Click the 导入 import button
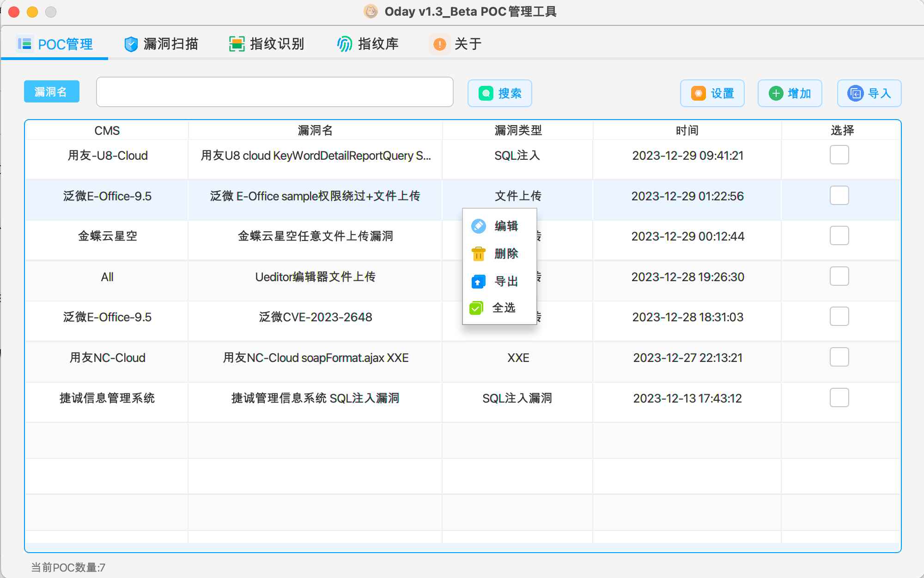Screen dimensions: 924x578 869,93
